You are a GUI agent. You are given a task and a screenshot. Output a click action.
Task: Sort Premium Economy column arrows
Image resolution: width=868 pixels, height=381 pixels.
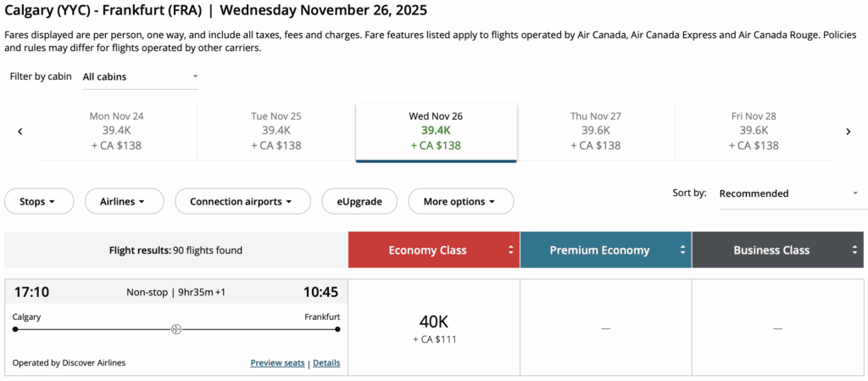point(682,250)
